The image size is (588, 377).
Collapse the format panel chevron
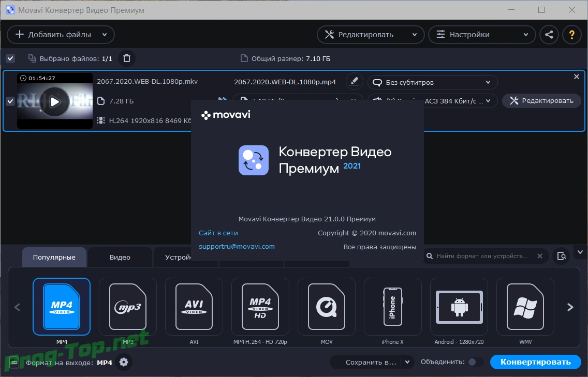pos(580,252)
